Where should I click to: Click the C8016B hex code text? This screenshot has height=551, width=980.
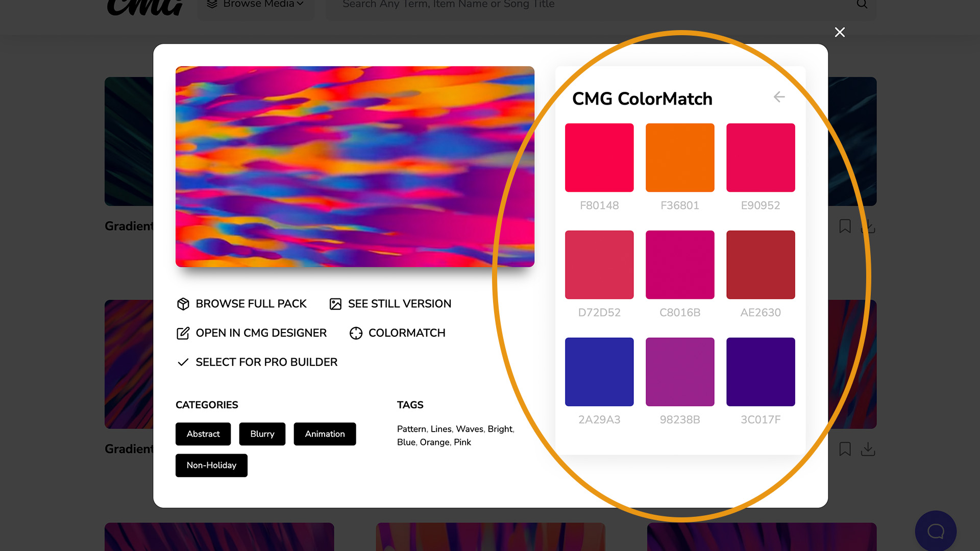tap(680, 313)
